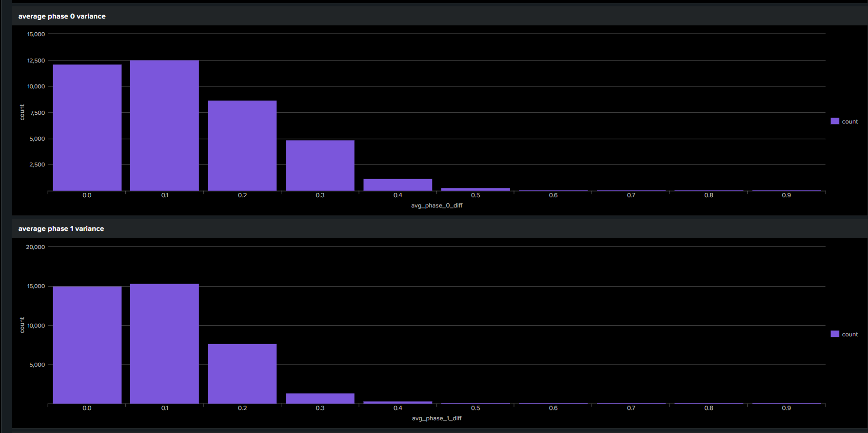The image size is (868, 433).
Task: Click the phase 1 legend 'count' label
Action: click(850, 334)
